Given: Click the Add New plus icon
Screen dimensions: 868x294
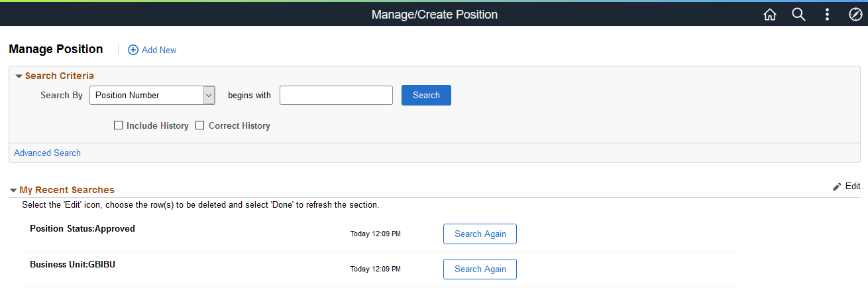Looking at the screenshot, I should pyautogui.click(x=133, y=50).
